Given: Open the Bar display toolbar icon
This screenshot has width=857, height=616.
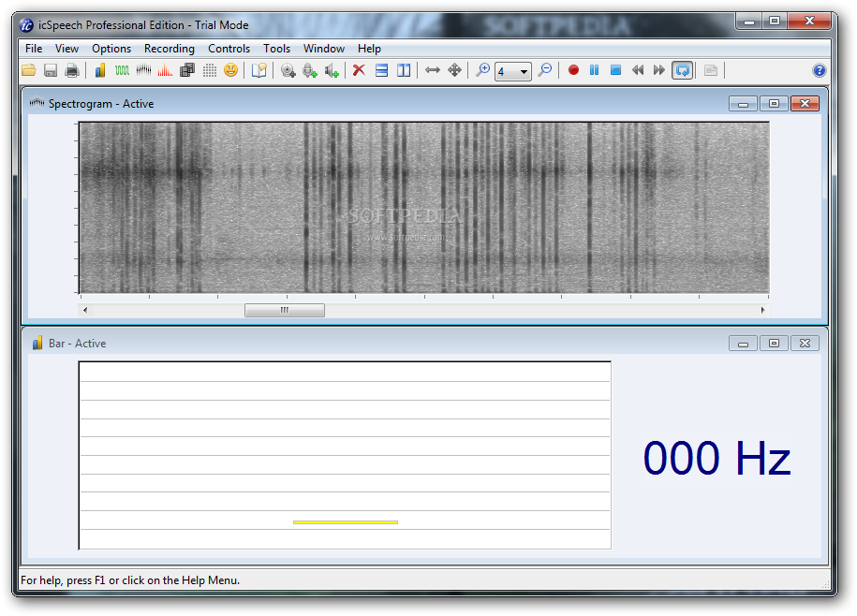Looking at the screenshot, I should (100, 70).
